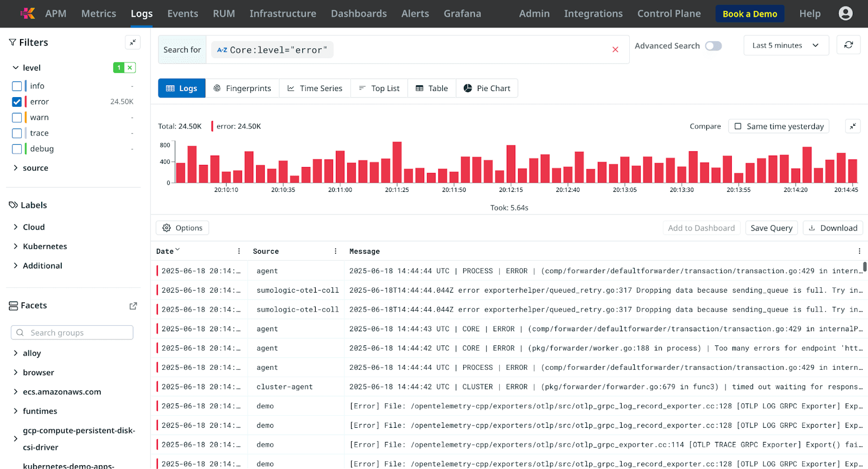Check the info level filter
Viewport: 868px width, 469px height.
(x=17, y=86)
